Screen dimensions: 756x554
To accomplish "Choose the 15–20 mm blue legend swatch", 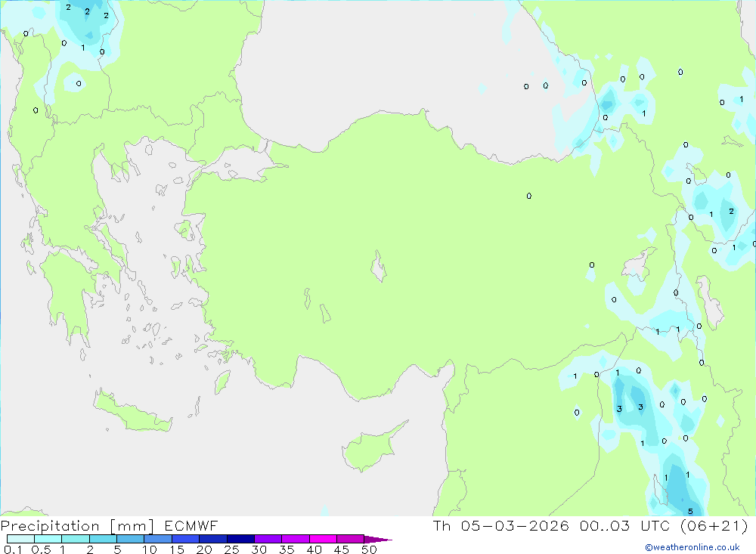I will click(x=185, y=539).
